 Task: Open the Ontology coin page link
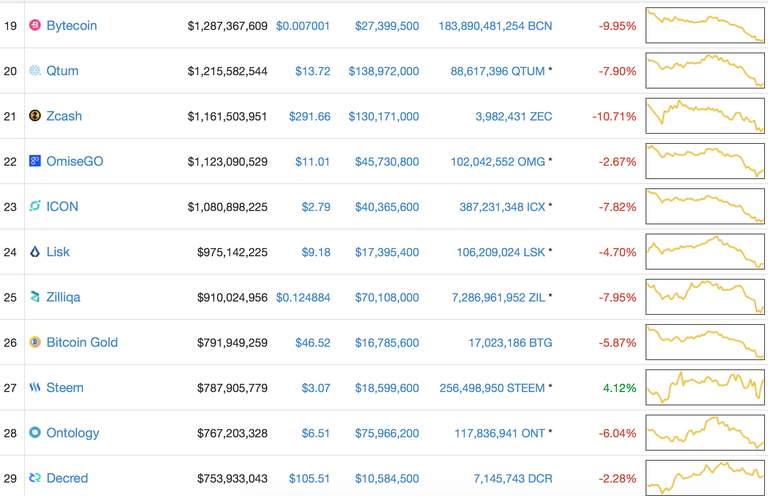tap(73, 433)
